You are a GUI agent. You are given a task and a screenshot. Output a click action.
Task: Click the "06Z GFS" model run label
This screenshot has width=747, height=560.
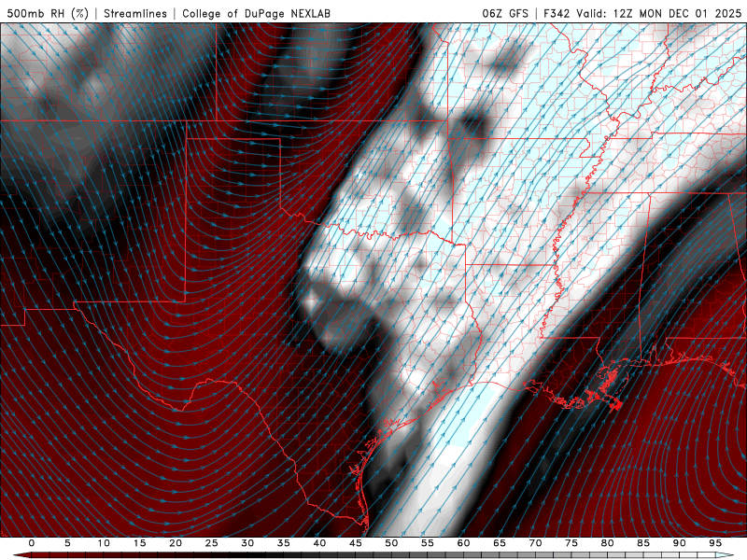point(505,13)
